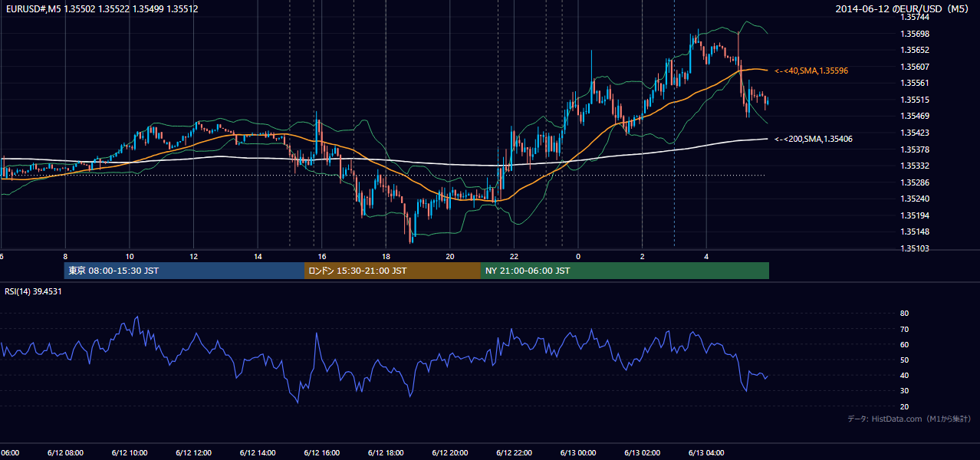This screenshot has height=460, width=980.
Task: Click RSI axis level 30
Action: click(904, 391)
